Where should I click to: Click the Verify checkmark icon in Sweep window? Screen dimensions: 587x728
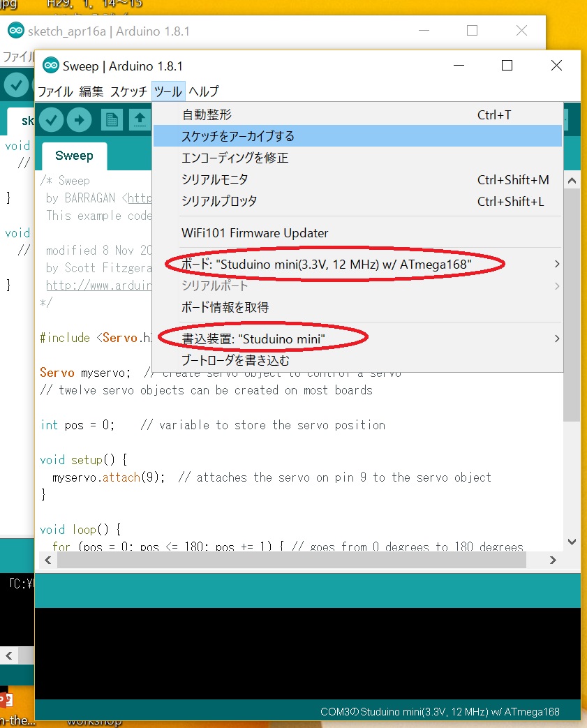pyautogui.click(x=51, y=120)
